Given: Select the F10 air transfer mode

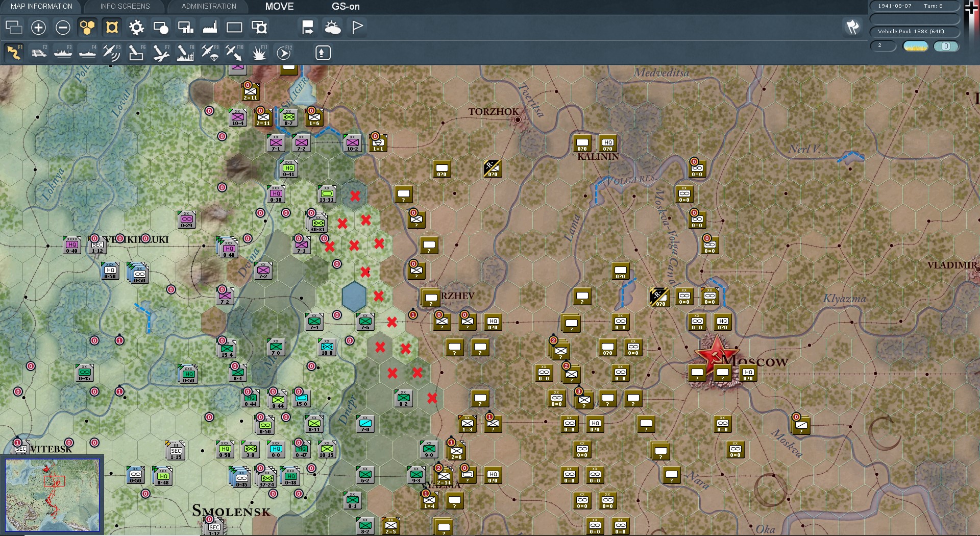Looking at the screenshot, I should 234,53.
